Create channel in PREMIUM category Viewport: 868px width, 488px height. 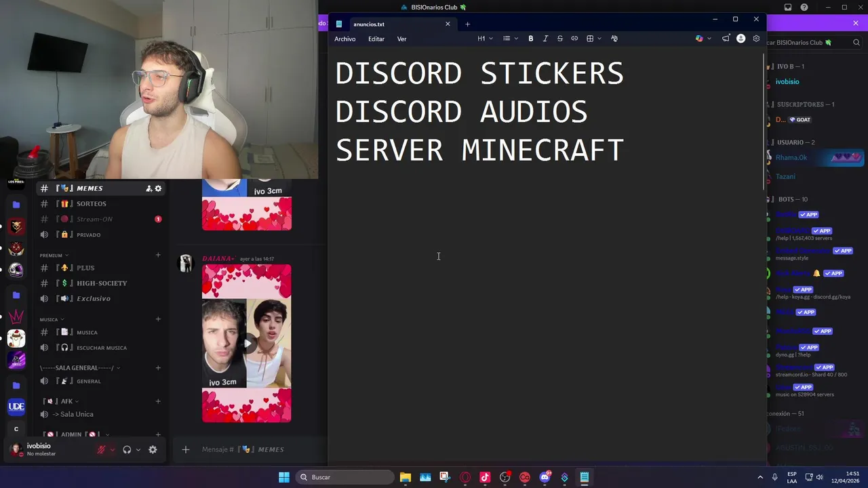coord(158,255)
